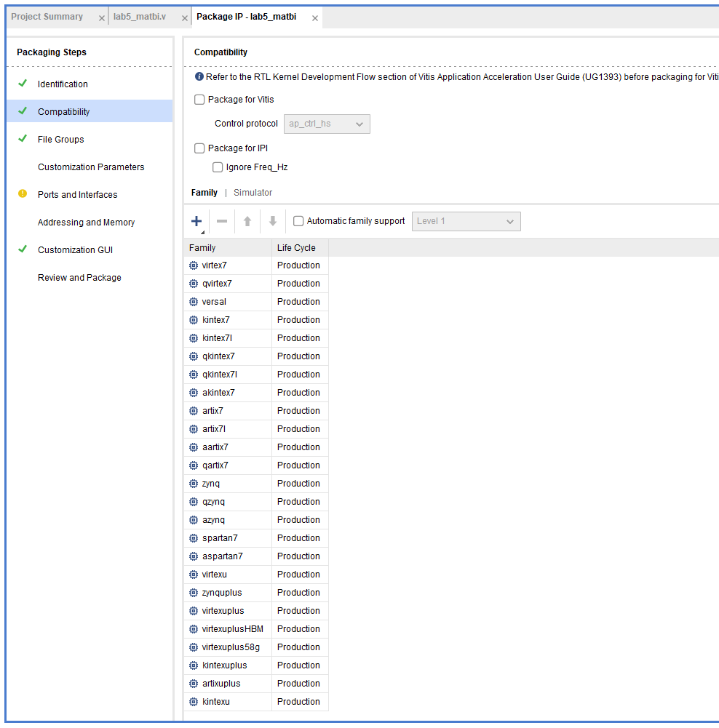Close the lab5_matbi.v tab

tap(184, 18)
